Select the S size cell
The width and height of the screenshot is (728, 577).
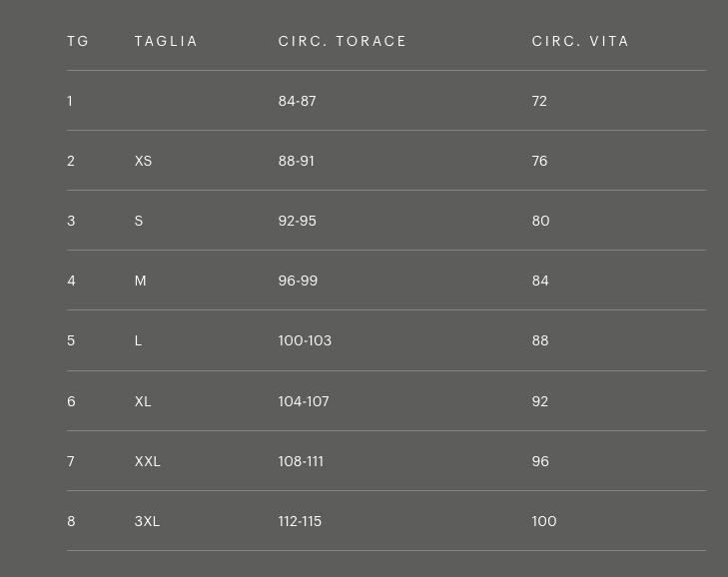pos(139,221)
